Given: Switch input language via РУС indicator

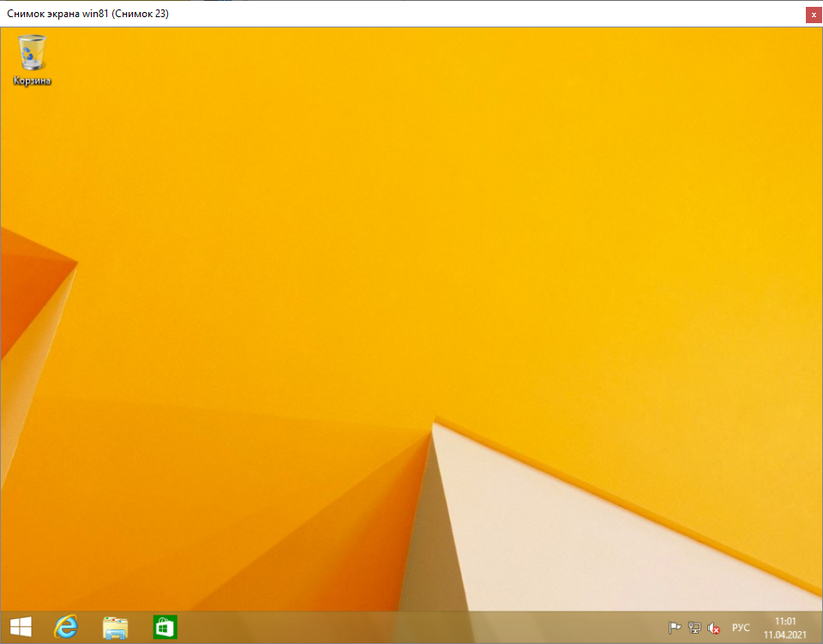Looking at the screenshot, I should (x=741, y=628).
